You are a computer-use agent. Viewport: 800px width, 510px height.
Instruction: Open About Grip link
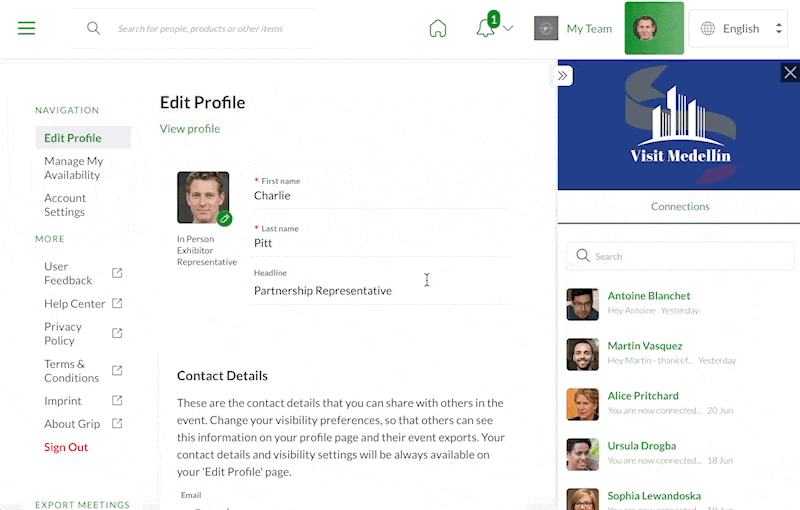[72, 424]
